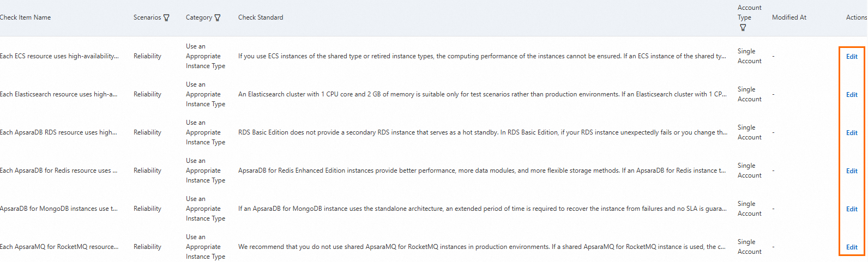Edit the ApsaraMQ for RocketMQ check item
Image resolution: width=868 pixels, height=262 pixels.
click(852, 247)
